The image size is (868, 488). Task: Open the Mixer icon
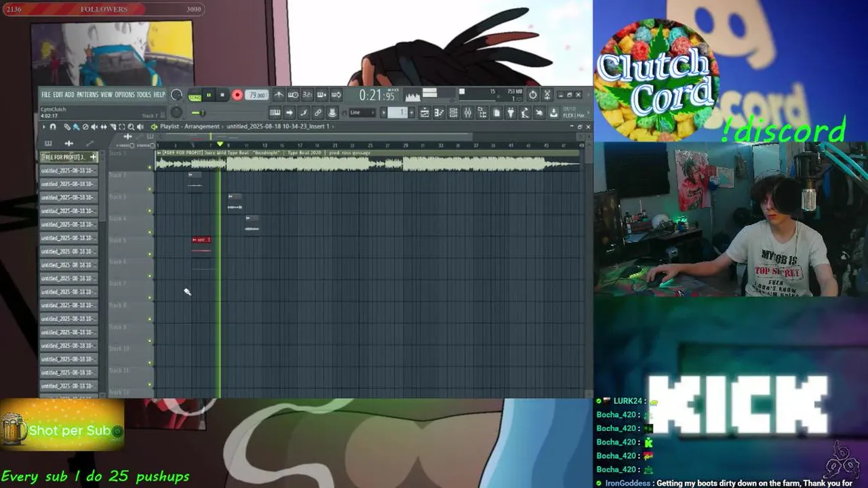pos(467,113)
